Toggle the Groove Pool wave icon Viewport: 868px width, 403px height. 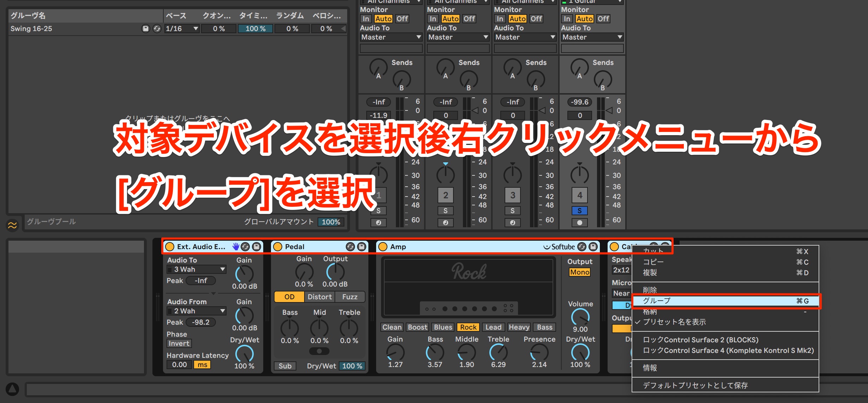(12, 225)
